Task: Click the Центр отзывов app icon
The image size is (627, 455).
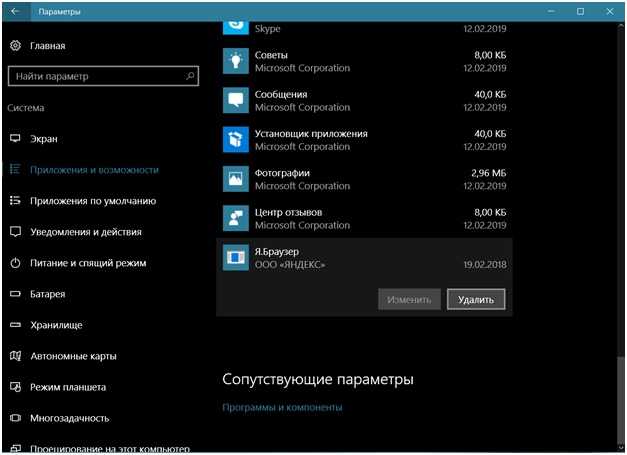Action: (236, 218)
